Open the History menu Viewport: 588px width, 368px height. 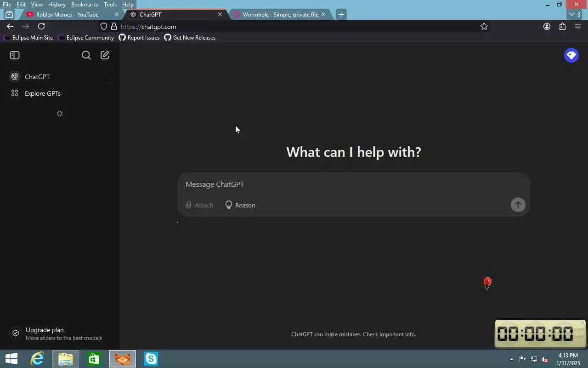(57, 5)
